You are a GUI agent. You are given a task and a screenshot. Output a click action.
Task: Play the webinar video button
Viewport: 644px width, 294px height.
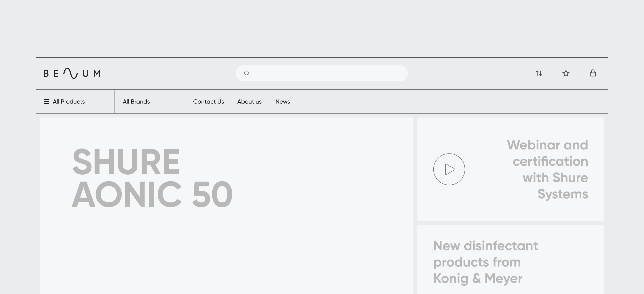pos(449,169)
